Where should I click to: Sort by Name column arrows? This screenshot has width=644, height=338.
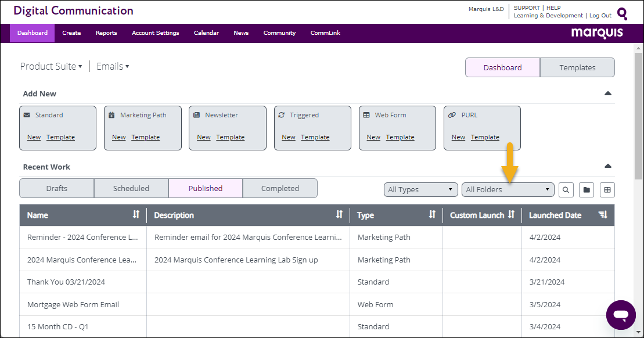click(136, 214)
